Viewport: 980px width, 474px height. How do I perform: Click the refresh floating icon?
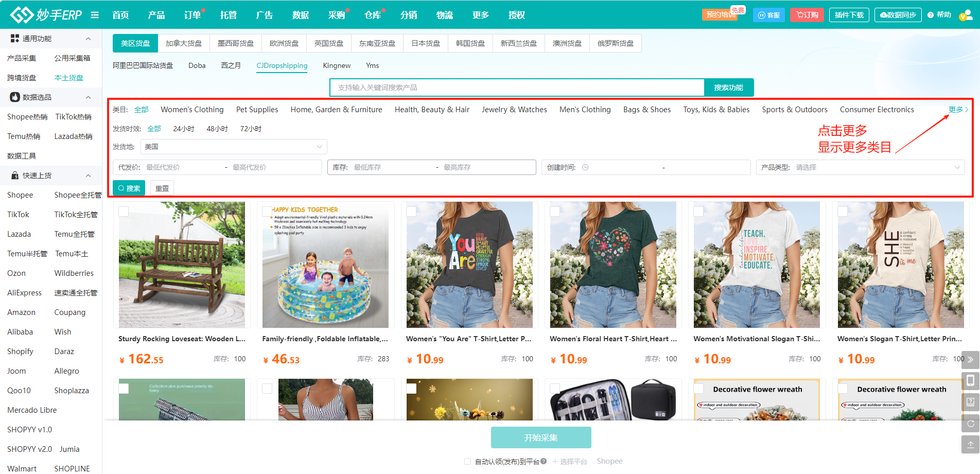click(x=970, y=424)
